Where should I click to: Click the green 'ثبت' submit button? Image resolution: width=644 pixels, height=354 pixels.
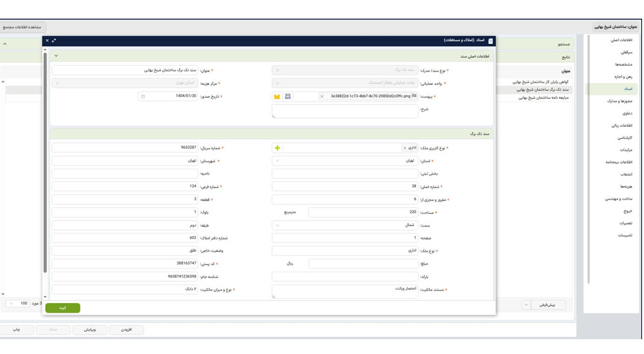pos(62,308)
